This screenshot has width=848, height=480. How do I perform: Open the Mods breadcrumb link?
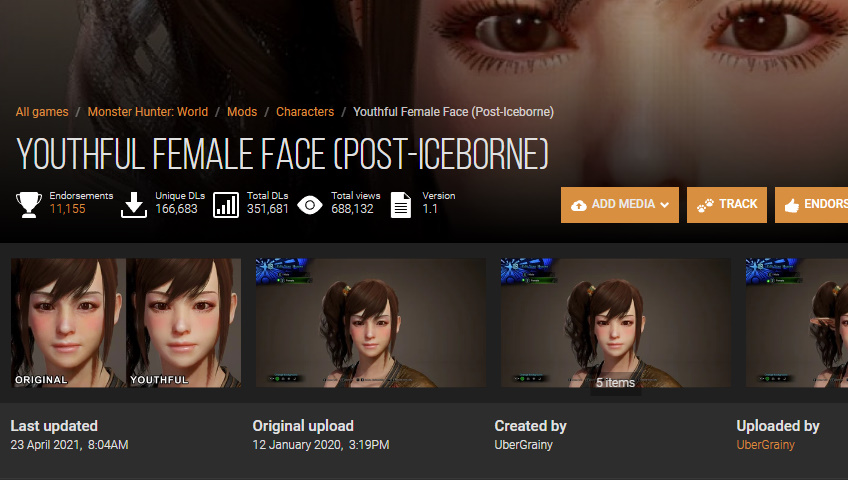[x=242, y=112]
